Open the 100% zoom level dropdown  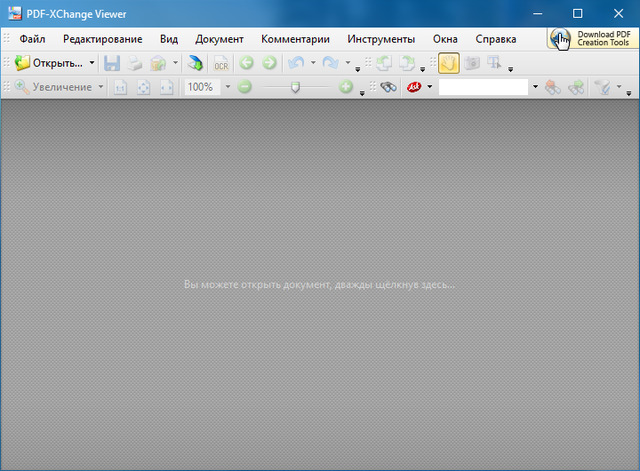(227, 87)
